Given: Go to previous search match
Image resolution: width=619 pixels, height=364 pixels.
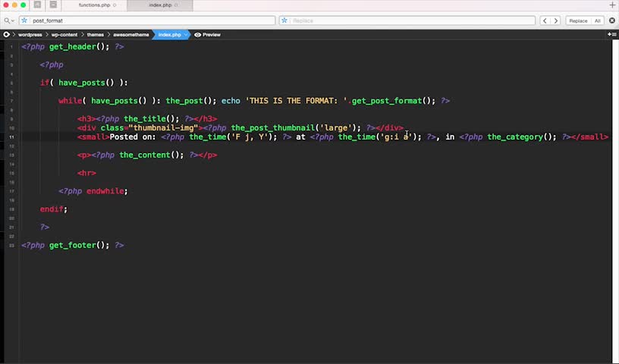Looking at the screenshot, I should (545, 20).
